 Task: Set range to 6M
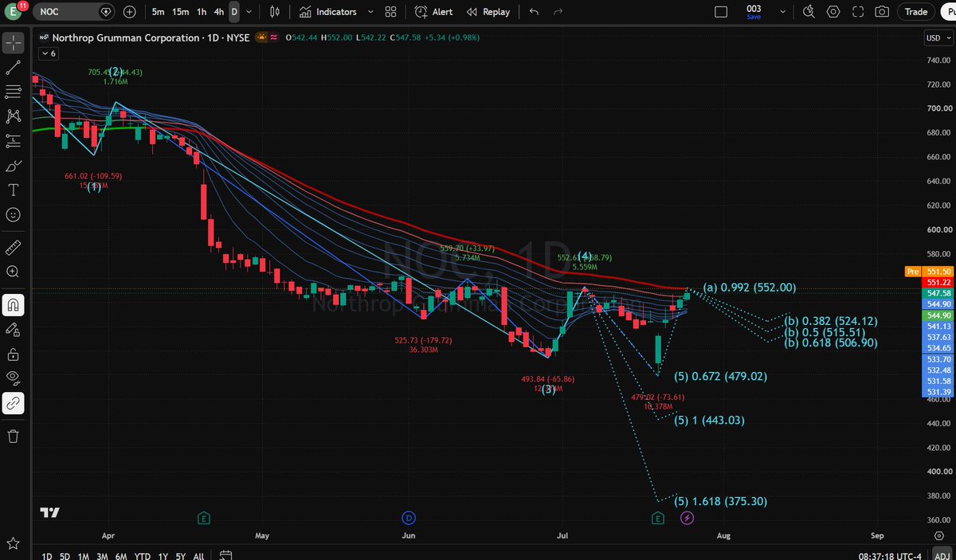point(121,555)
